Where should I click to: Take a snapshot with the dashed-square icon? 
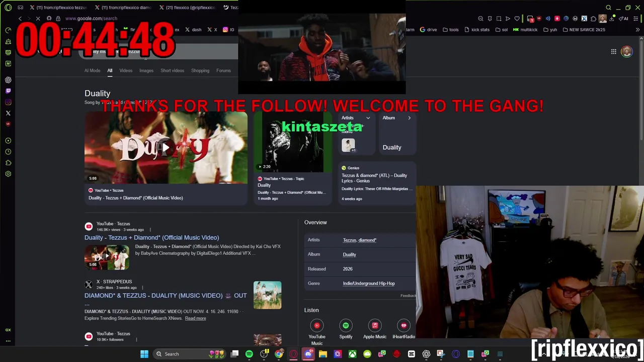(x=499, y=19)
